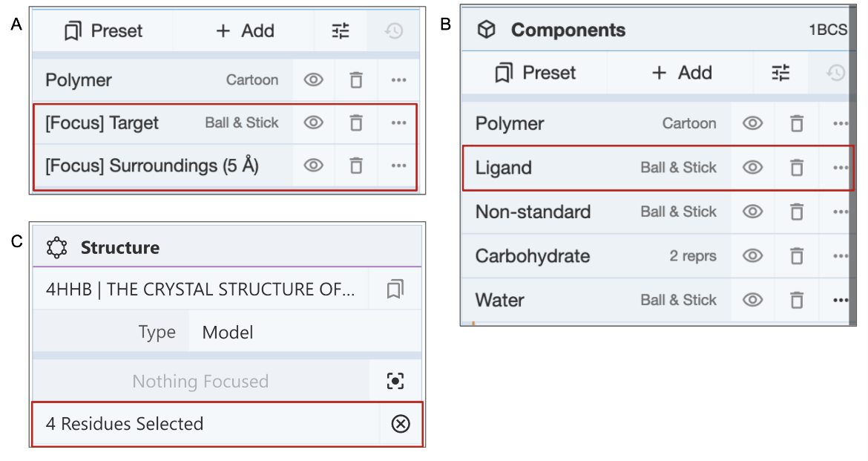Delete the [Focus] Target component
Viewport: 868px width, 461px height.
pyautogui.click(x=356, y=122)
